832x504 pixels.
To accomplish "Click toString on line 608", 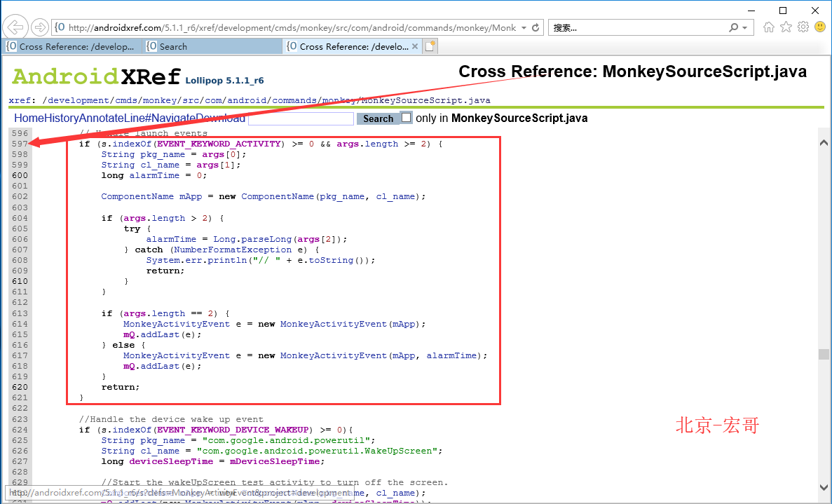I will (331, 261).
